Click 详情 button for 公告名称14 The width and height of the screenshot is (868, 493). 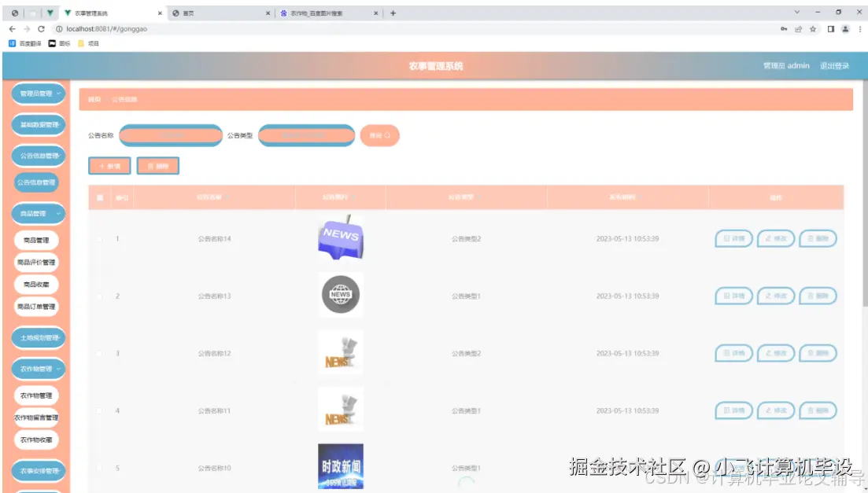tap(733, 239)
